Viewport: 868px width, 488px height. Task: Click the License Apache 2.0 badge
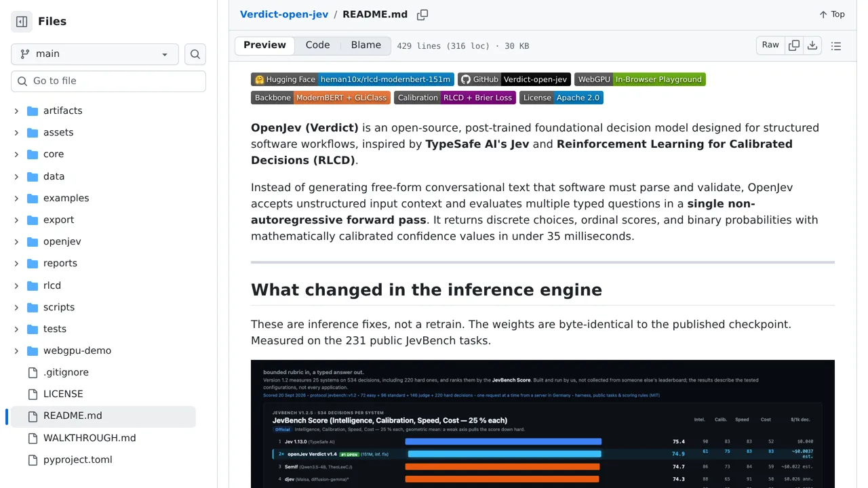pyautogui.click(x=561, y=98)
